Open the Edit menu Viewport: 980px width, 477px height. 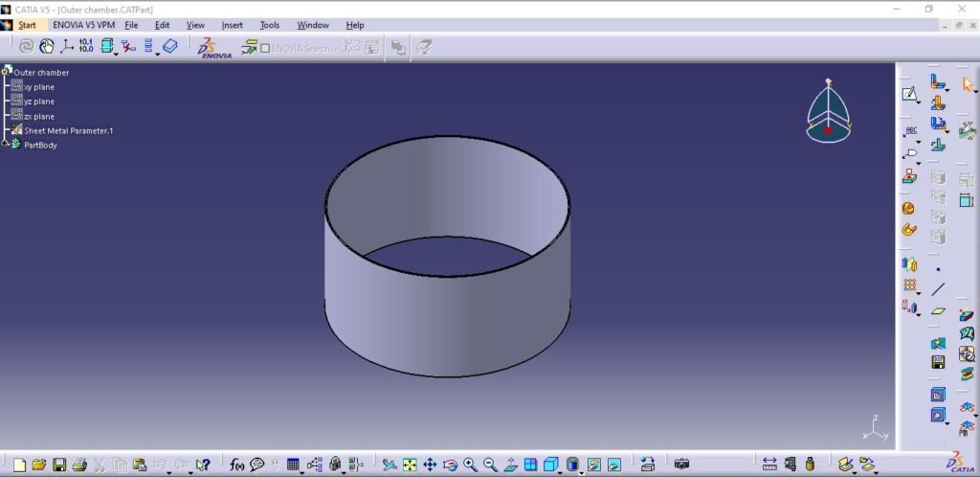tap(163, 25)
